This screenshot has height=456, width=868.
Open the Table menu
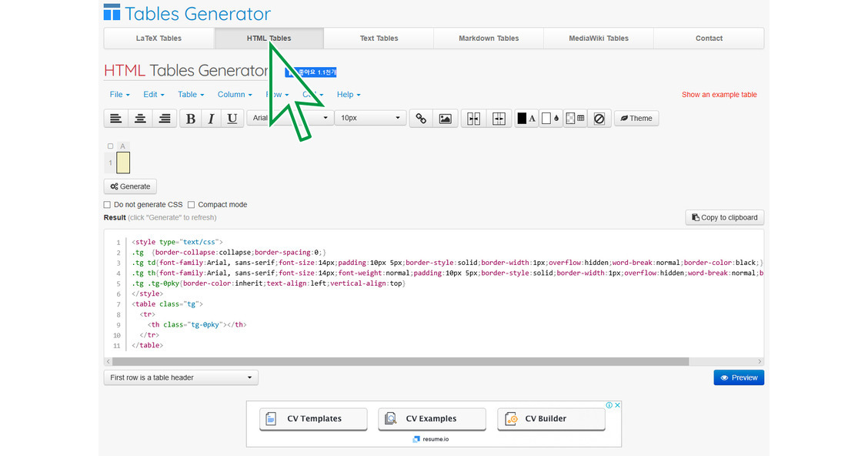point(191,95)
